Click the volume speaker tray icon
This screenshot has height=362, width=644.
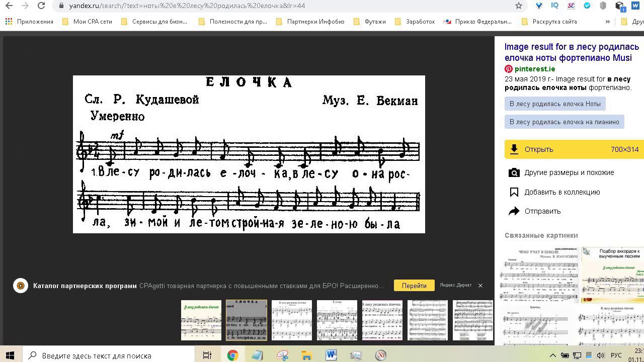coord(600,355)
